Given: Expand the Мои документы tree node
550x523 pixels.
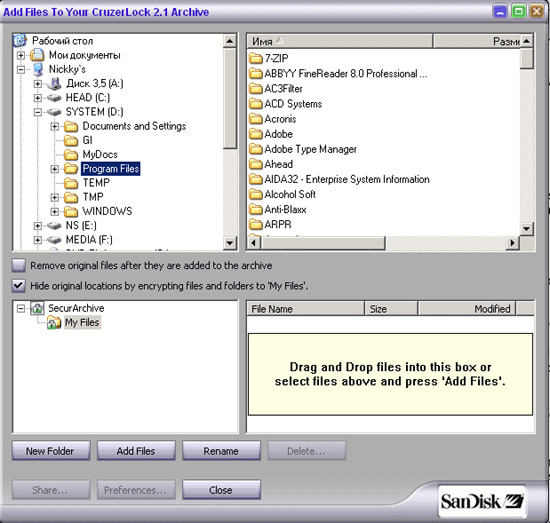Looking at the screenshot, I should pyautogui.click(x=21, y=55).
